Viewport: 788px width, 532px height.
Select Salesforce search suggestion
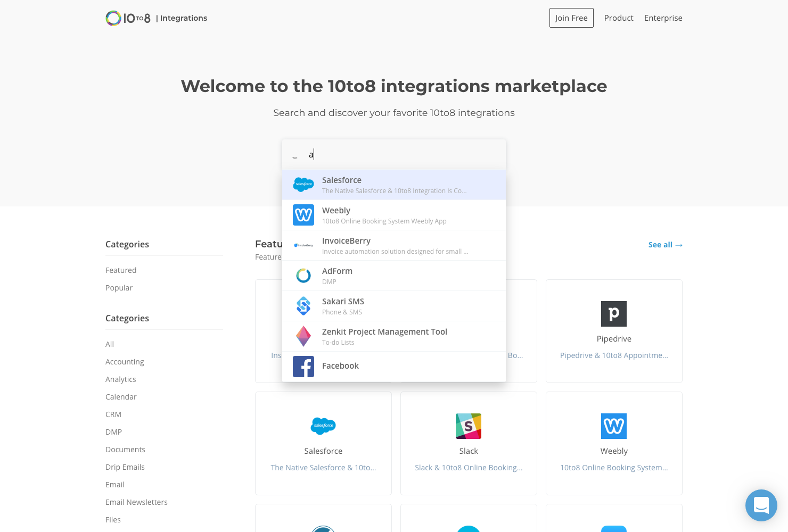[x=394, y=185]
